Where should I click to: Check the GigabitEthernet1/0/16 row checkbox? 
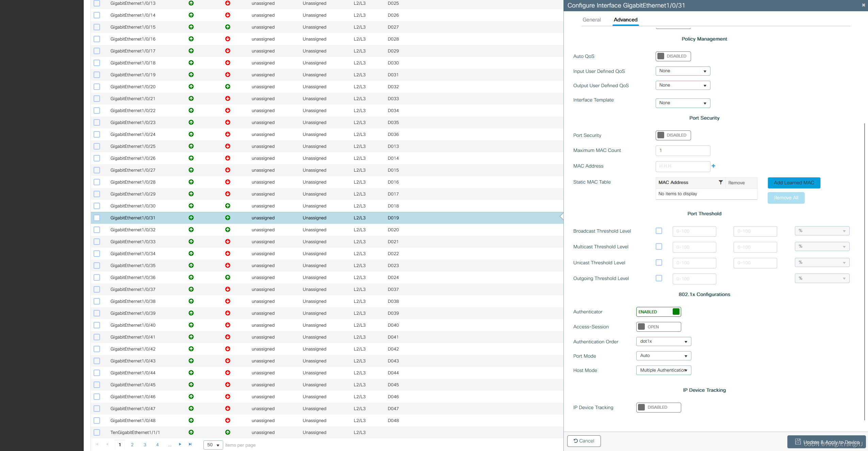point(97,39)
